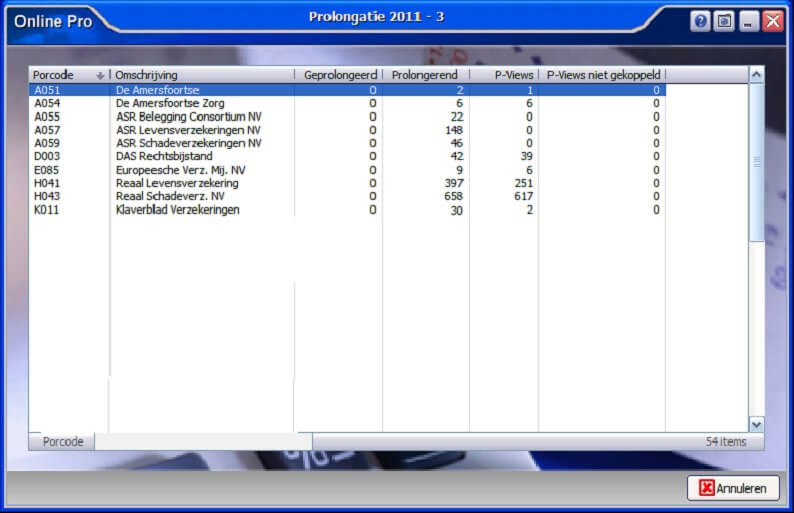Click P-Views value 39
The height and width of the screenshot is (513, 794).
click(x=527, y=156)
